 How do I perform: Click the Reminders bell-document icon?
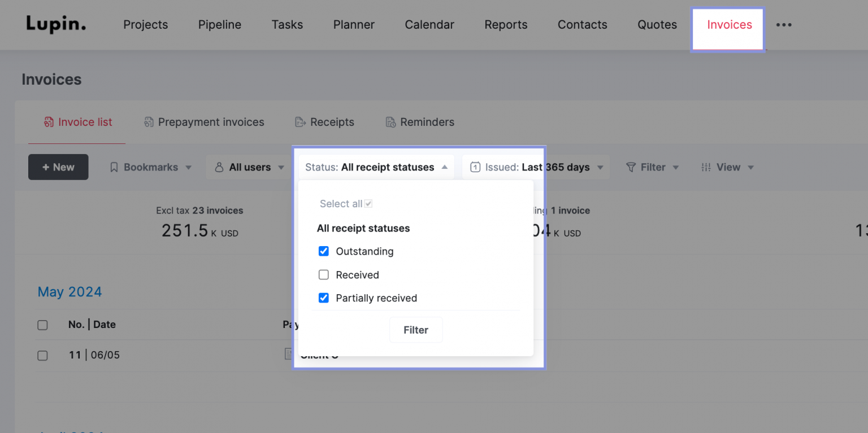point(390,122)
